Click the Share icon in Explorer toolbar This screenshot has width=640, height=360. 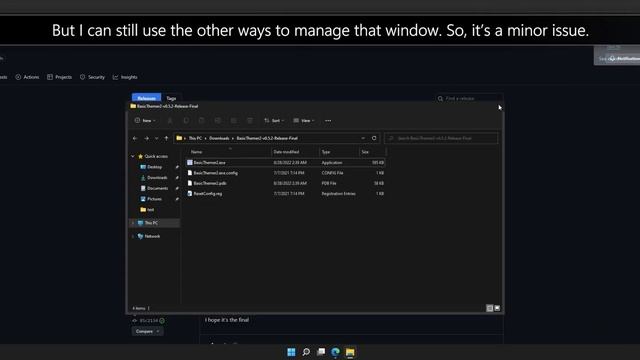[234, 120]
